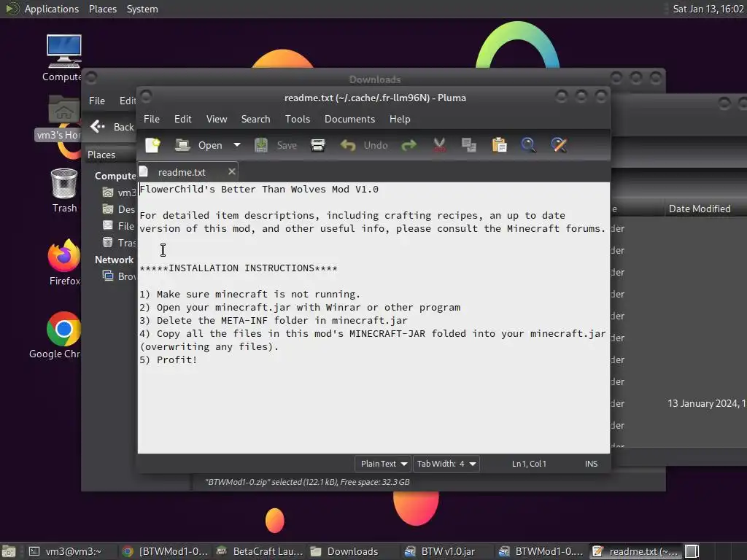Click the Copy icon in Pluma toolbar
This screenshot has width=747, height=560.
tap(469, 145)
